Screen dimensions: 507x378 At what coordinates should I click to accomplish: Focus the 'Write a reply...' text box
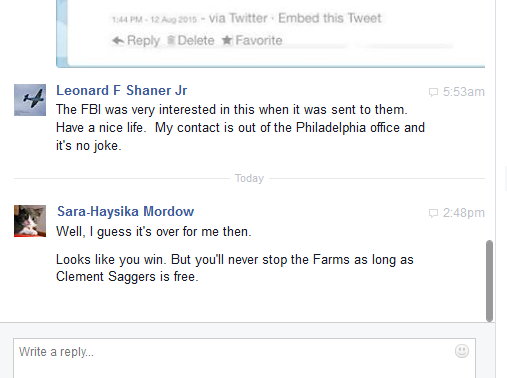[x=244, y=358]
